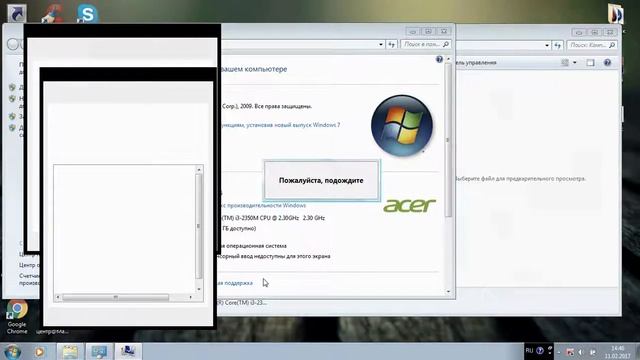
Task: Click up arrow of blank dialog list scrollbar
Action: [199, 169]
